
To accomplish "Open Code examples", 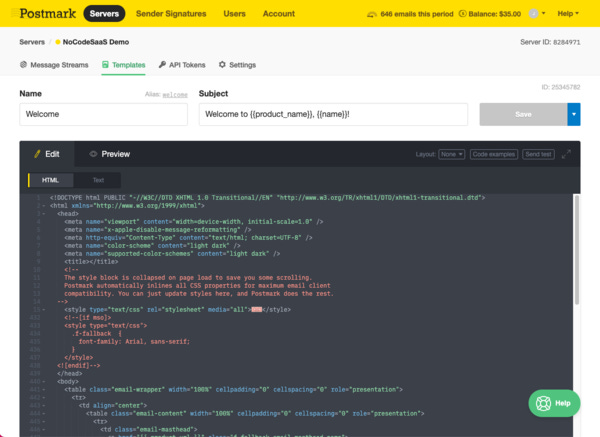I will click(494, 154).
